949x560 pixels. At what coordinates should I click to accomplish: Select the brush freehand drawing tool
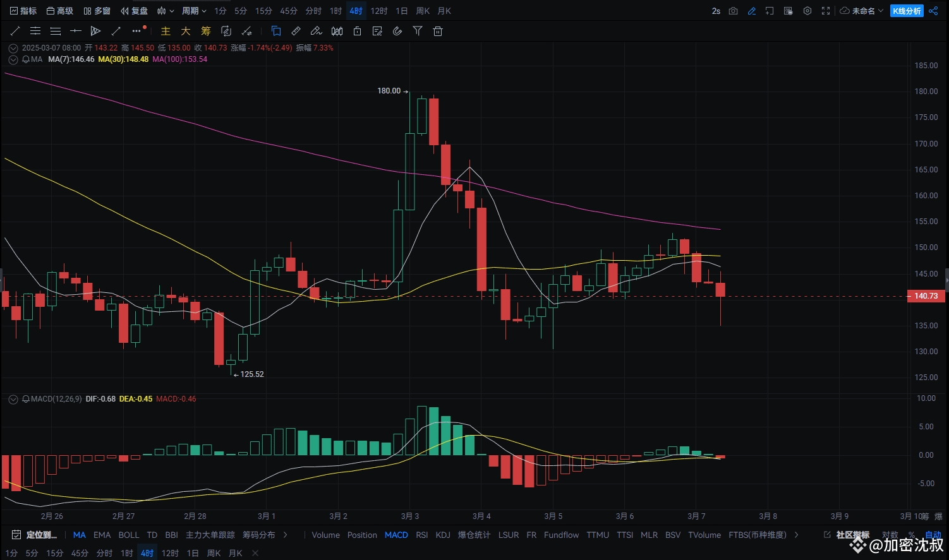317,31
